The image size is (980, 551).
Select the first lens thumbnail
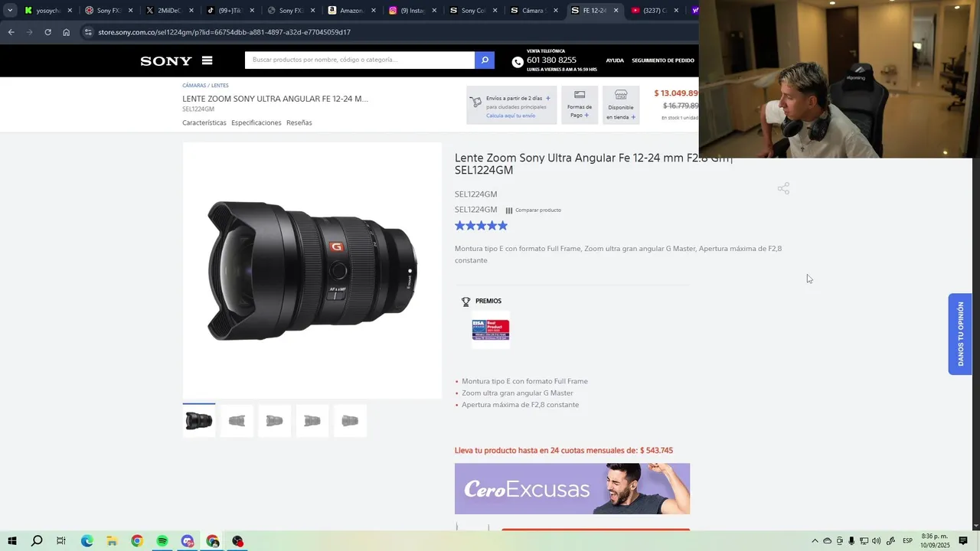click(x=199, y=421)
